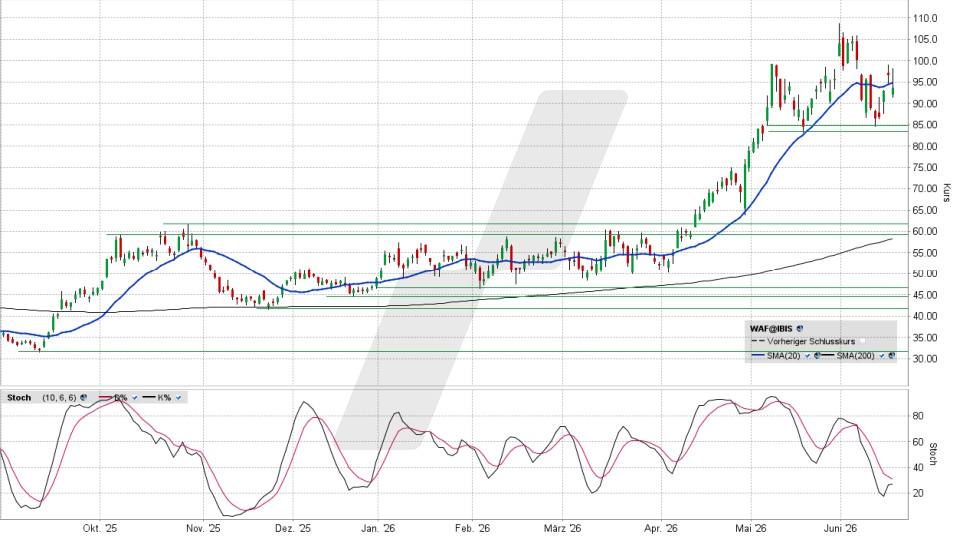Toggle the SMA(200) visibility checkbox
Image resolution: width=960 pixels, height=540 pixels.
pos(882,356)
